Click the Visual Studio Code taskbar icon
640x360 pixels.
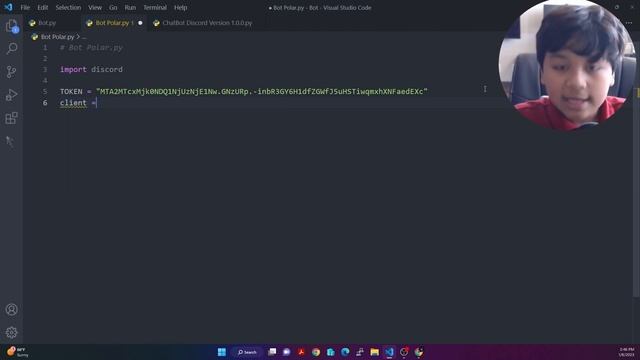(x=389, y=352)
